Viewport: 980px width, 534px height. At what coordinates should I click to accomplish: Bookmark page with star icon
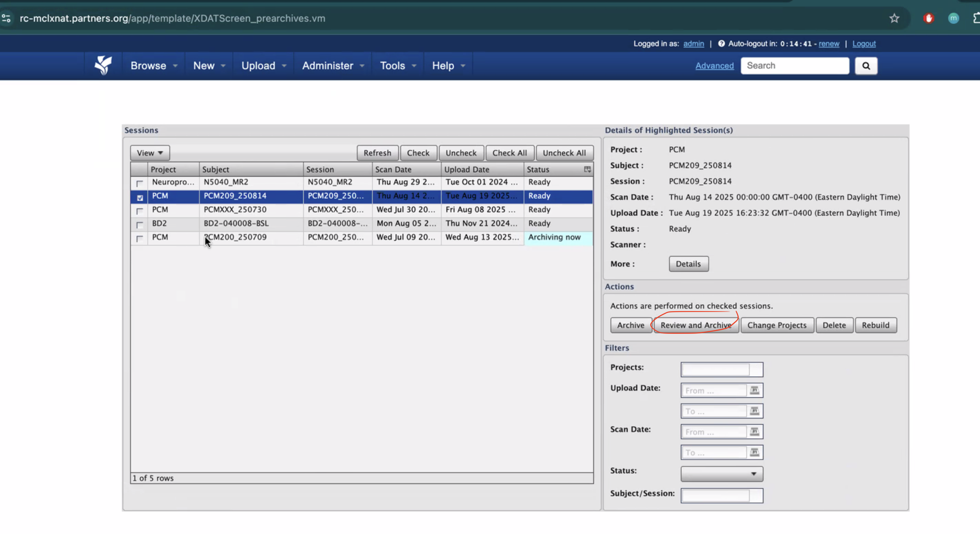(894, 18)
